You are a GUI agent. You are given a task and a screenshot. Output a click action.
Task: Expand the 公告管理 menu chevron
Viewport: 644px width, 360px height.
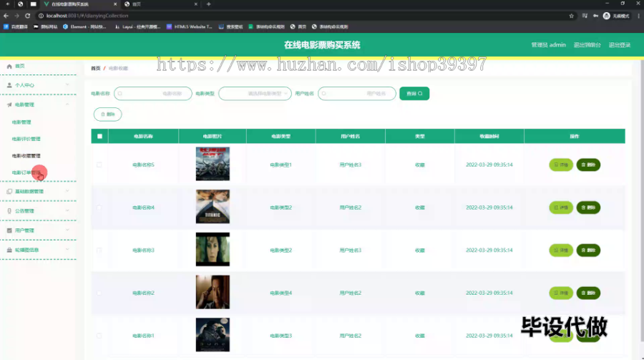67,211
